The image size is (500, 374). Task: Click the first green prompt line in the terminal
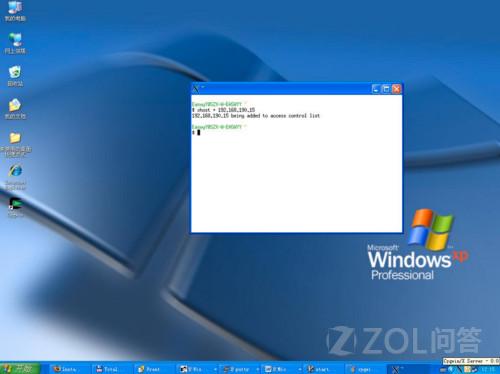click(x=219, y=104)
